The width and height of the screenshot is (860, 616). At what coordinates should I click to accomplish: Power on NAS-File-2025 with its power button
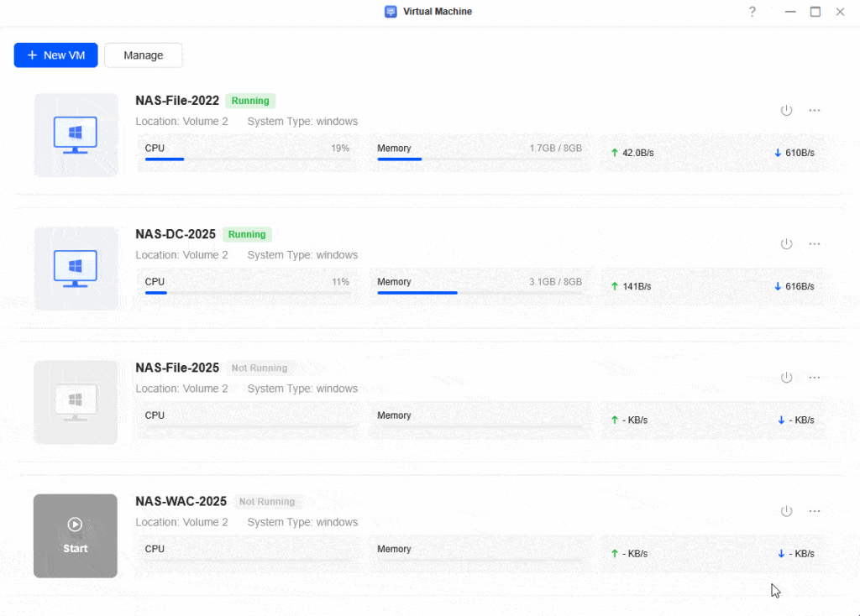786,377
